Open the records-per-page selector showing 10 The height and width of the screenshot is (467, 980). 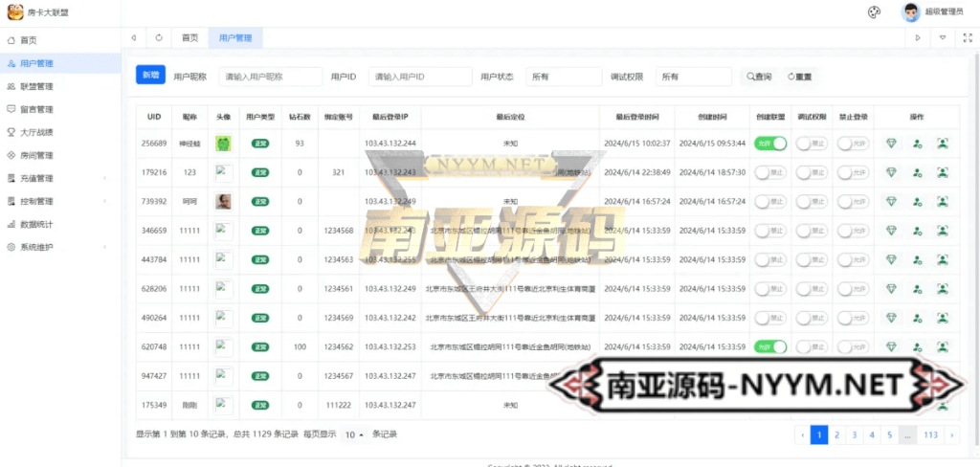tap(353, 434)
